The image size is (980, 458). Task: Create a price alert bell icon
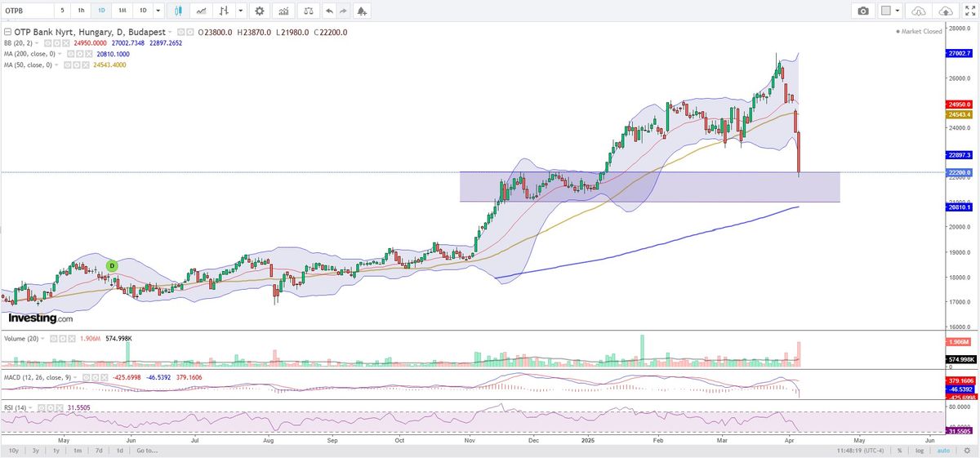click(x=361, y=11)
